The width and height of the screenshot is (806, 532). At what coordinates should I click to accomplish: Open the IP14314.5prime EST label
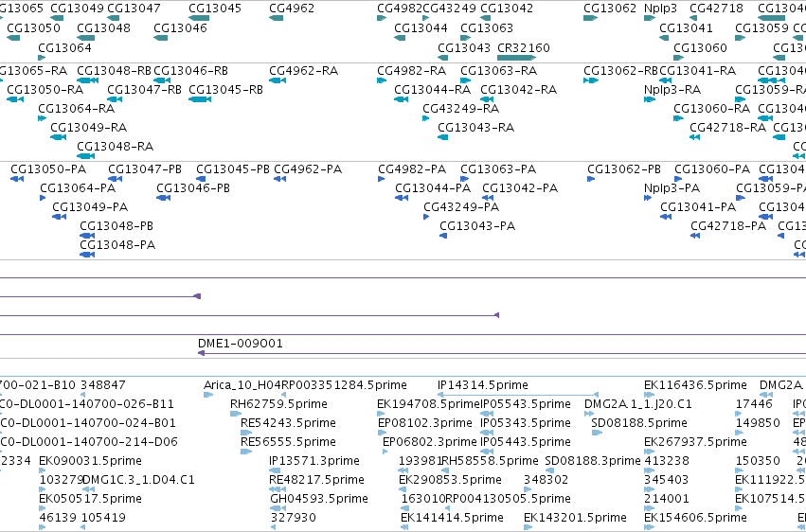pyautogui.click(x=483, y=384)
